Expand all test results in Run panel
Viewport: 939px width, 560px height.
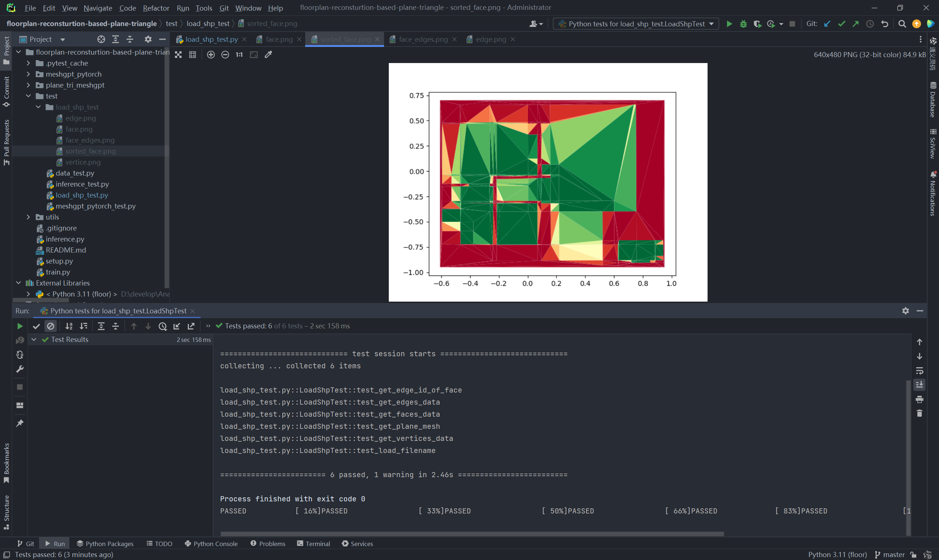[x=101, y=326]
